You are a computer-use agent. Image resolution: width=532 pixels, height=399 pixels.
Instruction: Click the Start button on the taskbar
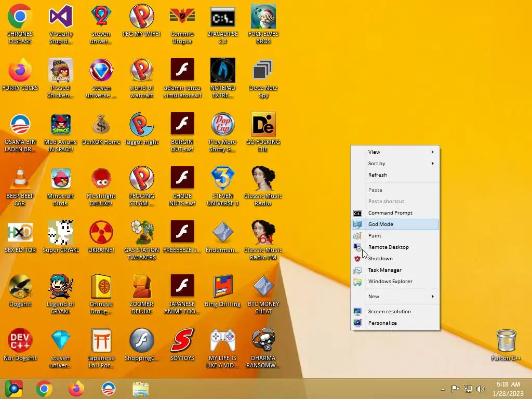[14, 389]
